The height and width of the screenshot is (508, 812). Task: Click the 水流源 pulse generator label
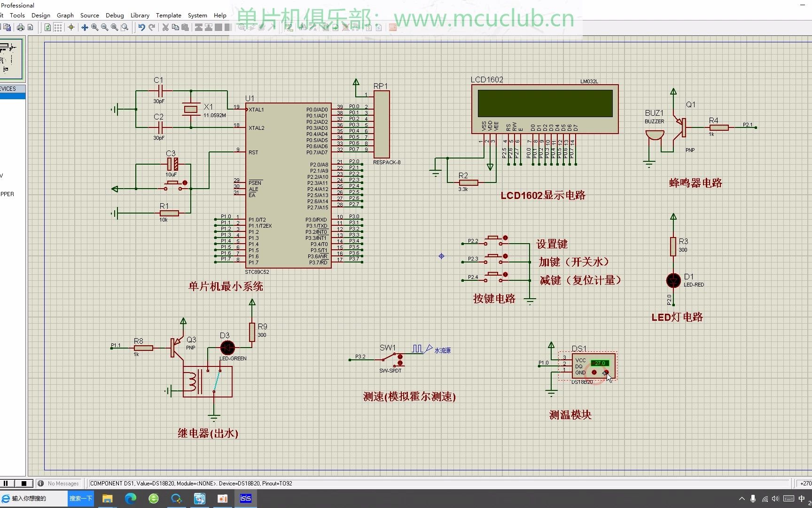coord(442,350)
